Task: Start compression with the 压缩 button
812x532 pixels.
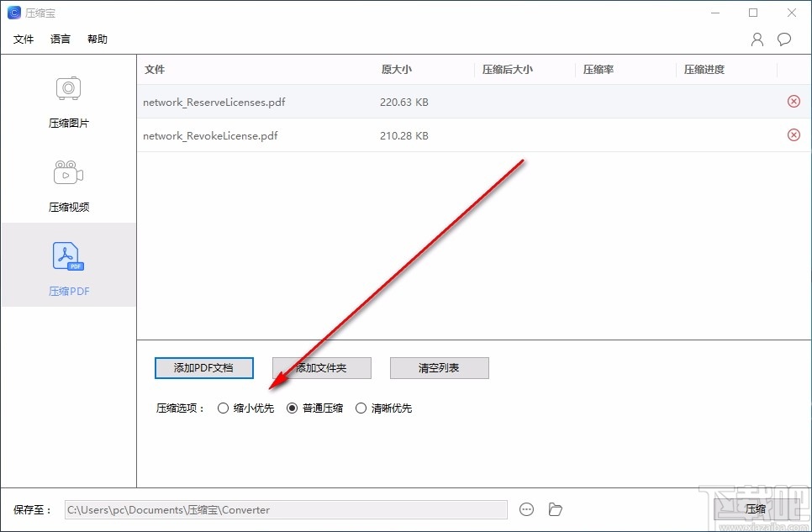Action: tap(755, 509)
